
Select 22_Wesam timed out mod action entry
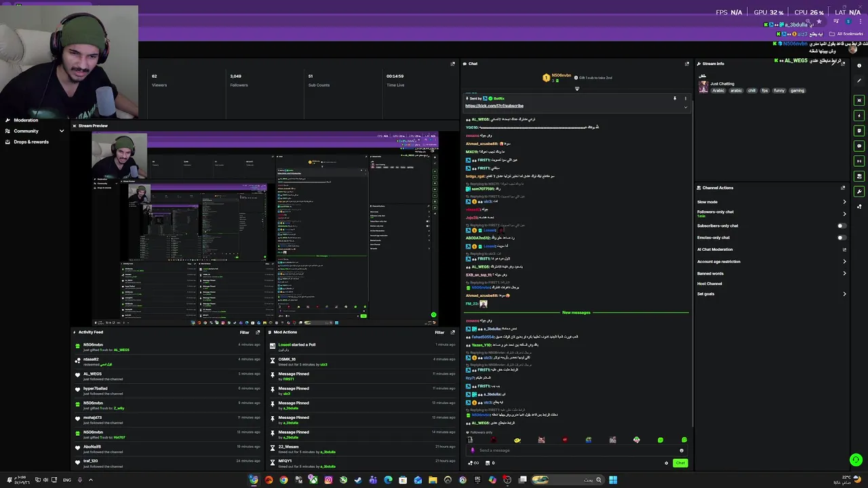click(363, 449)
